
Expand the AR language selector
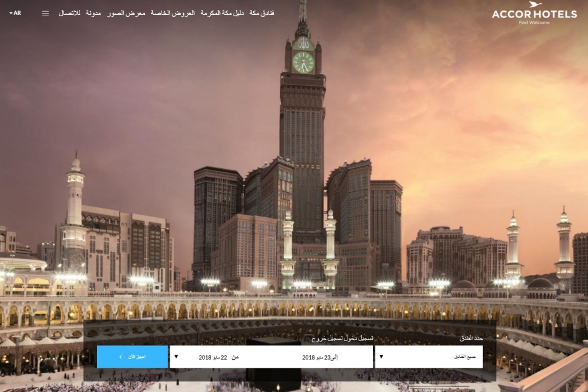[15, 13]
